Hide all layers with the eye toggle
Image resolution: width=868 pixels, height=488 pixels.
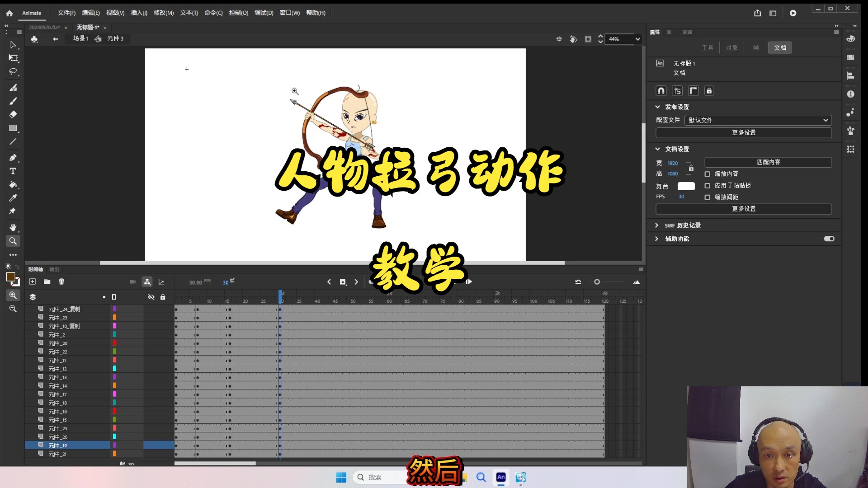coord(151,297)
